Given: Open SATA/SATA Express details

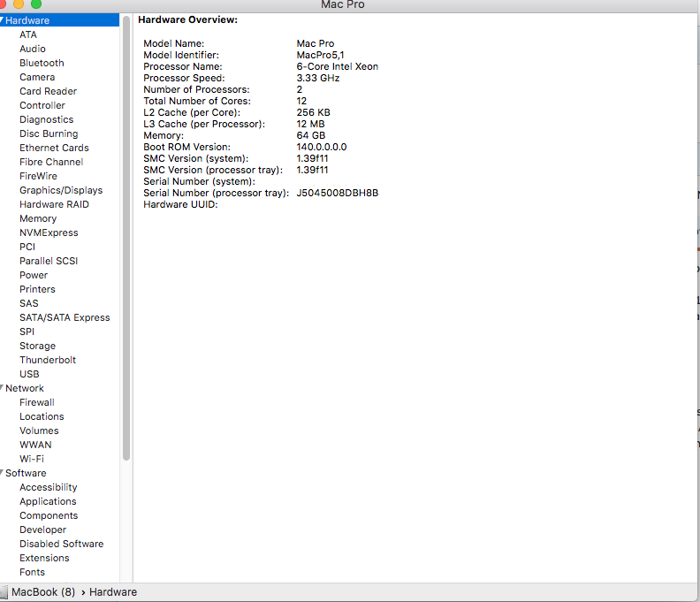Looking at the screenshot, I should click(65, 317).
